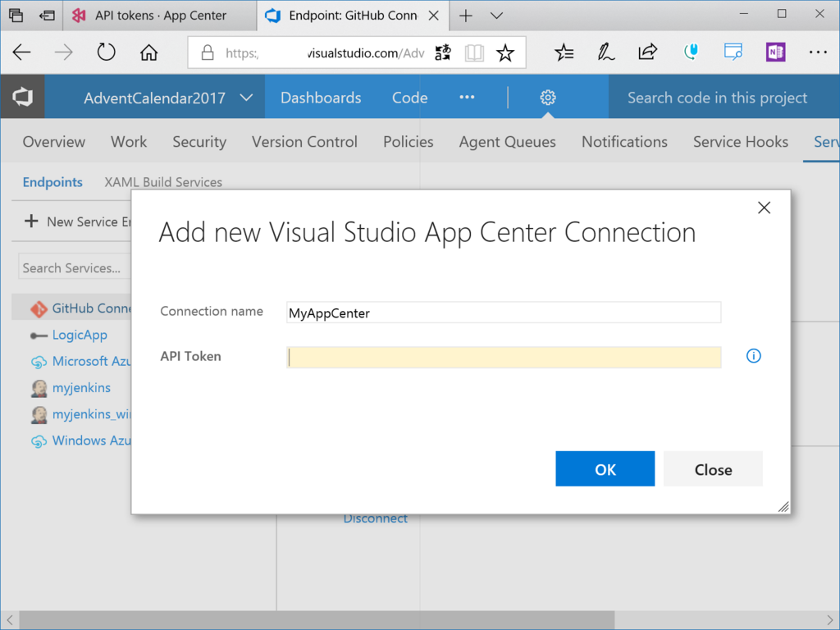Open the web notes pen icon
This screenshot has width=840, height=630.
pos(606,52)
